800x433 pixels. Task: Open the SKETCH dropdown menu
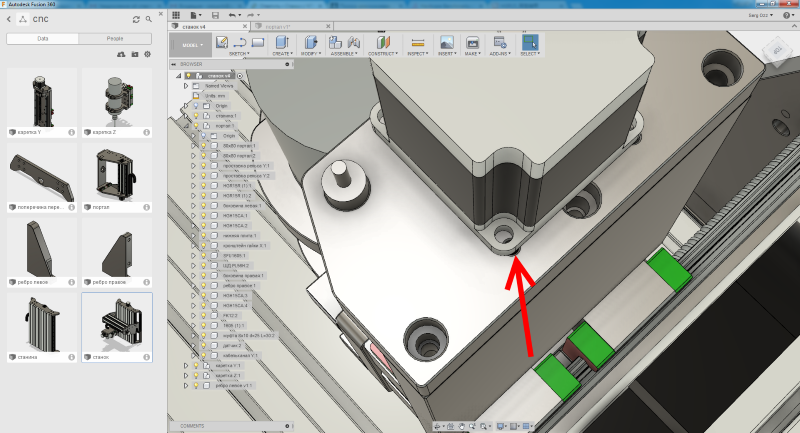tap(239, 54)
